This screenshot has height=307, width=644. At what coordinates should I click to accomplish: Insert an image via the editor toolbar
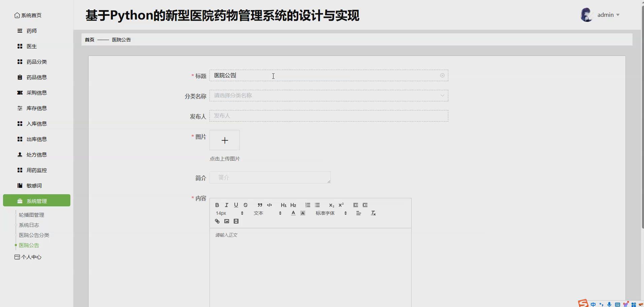tap(226, 221)
